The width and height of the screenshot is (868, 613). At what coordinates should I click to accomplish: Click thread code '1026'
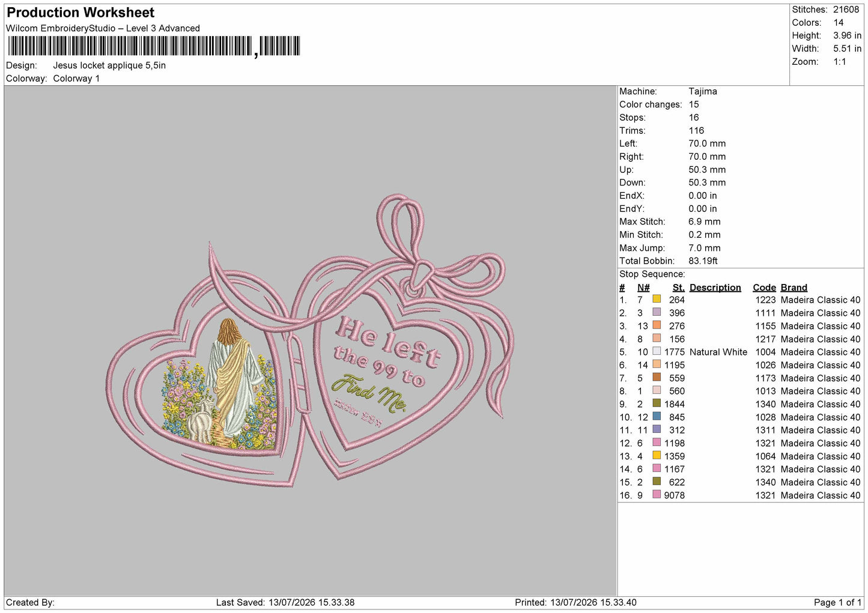pos(765,365)
